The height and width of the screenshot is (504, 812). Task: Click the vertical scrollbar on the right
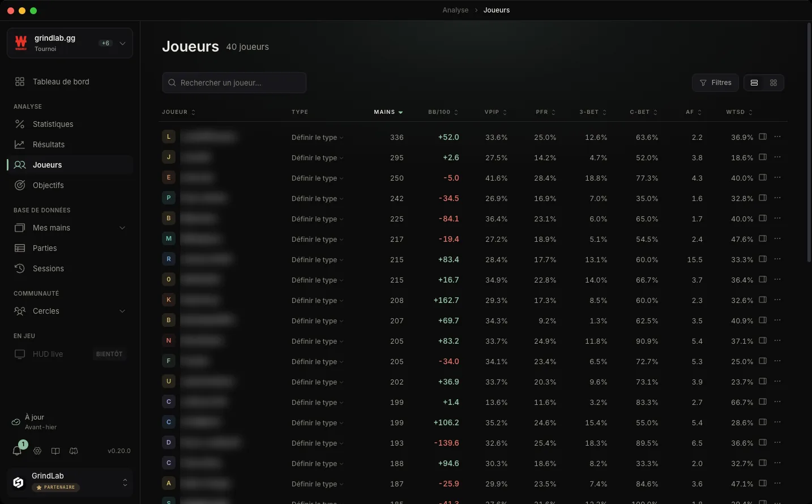[x=809, y=143]
